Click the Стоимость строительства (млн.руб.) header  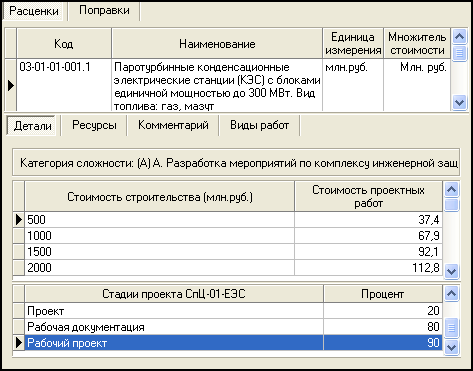(x=160, y=197)
